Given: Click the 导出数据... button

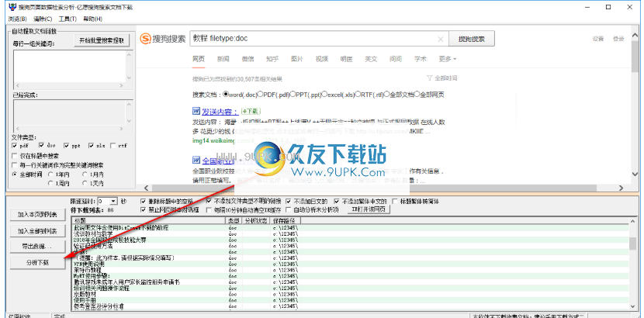Looking at the screenshot, I should click(x=37, y=247).
